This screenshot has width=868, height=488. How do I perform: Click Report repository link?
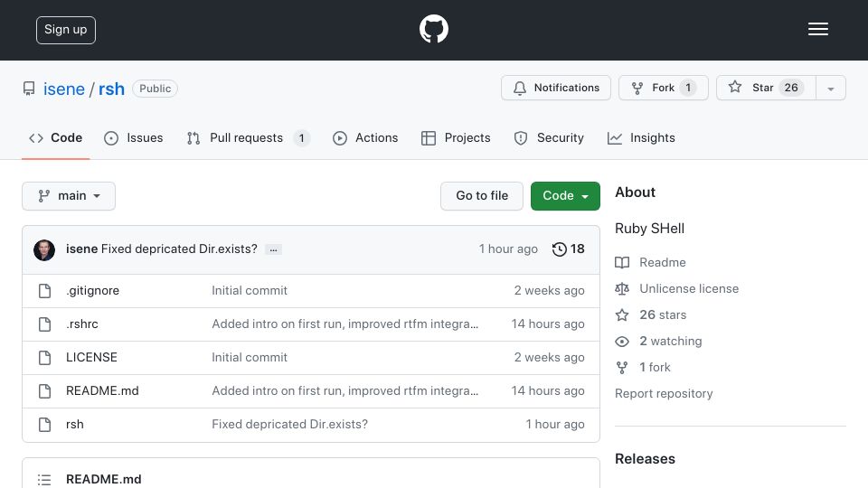(x=664, y=393)
